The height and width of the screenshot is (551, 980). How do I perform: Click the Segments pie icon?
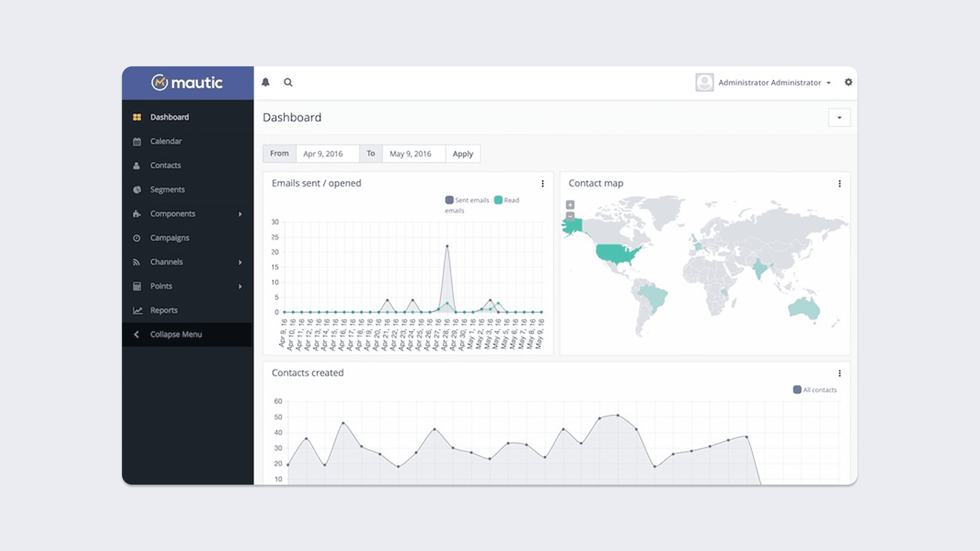click(137, 189)
